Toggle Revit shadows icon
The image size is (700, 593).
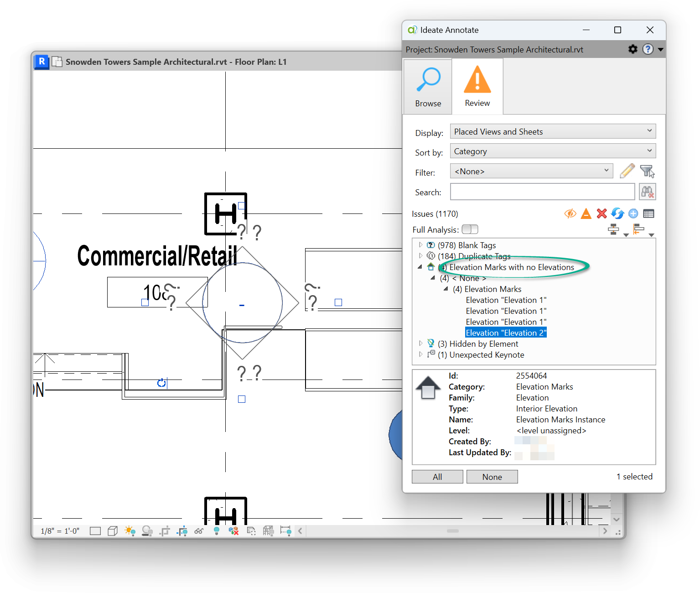pos(147,531)
